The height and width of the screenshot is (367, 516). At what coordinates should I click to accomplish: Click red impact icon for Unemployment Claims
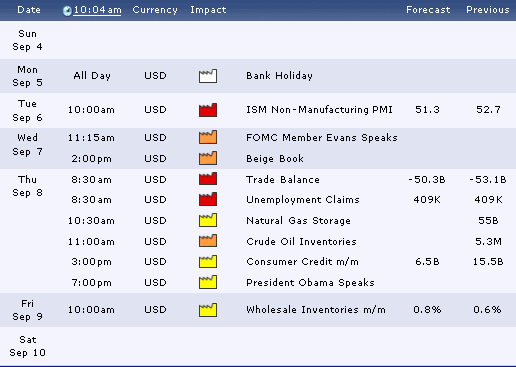pyautogui.click(x=208, y=199)
